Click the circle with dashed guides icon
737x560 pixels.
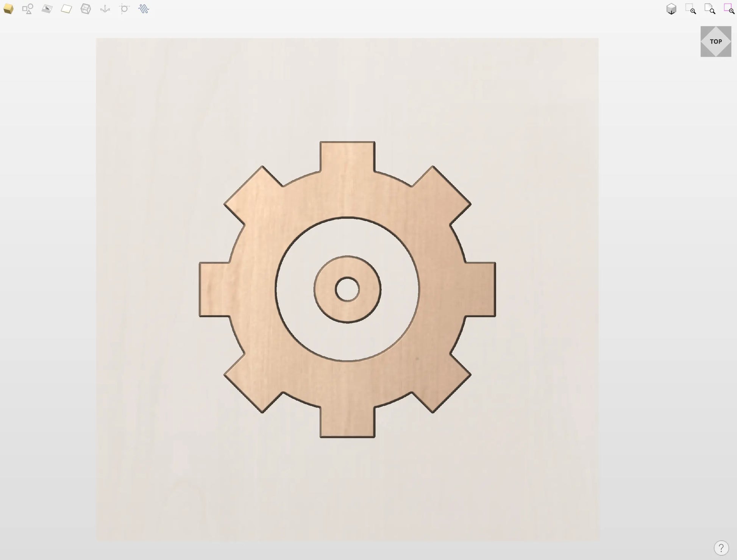[124, 9]
